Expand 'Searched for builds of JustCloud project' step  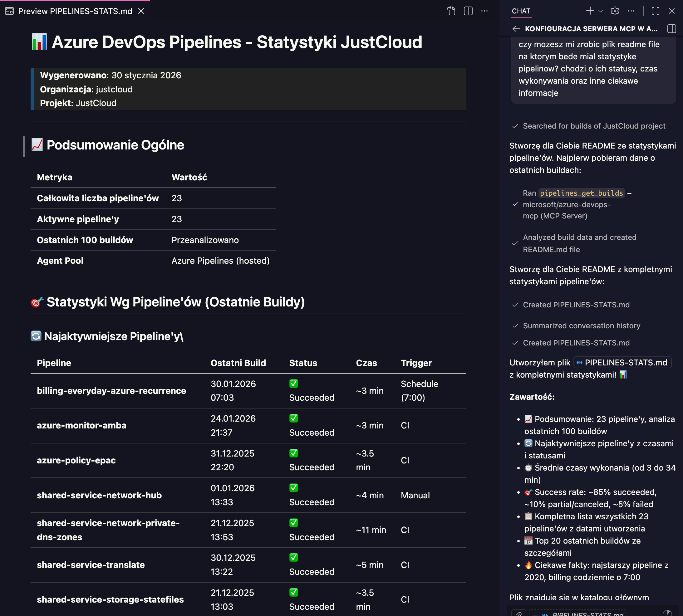pyautogui.click(x=589, y=126)
